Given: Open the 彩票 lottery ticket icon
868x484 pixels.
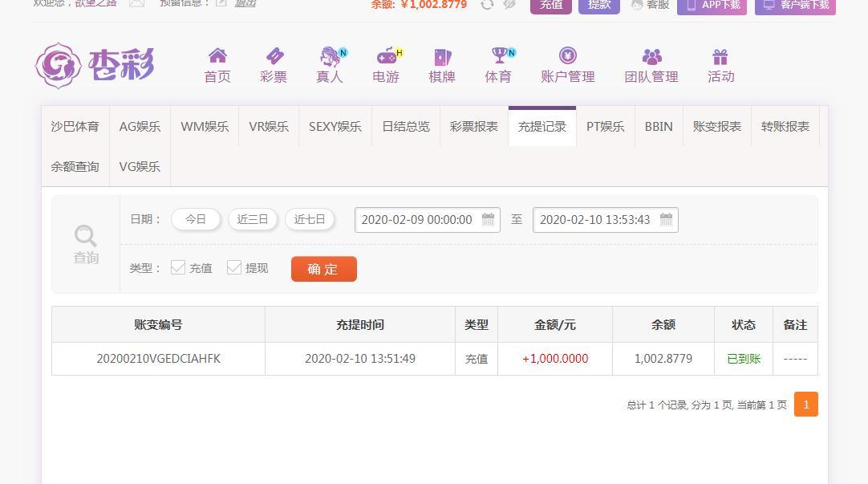Looking at the screenshot, I should (x=274, y=55).
